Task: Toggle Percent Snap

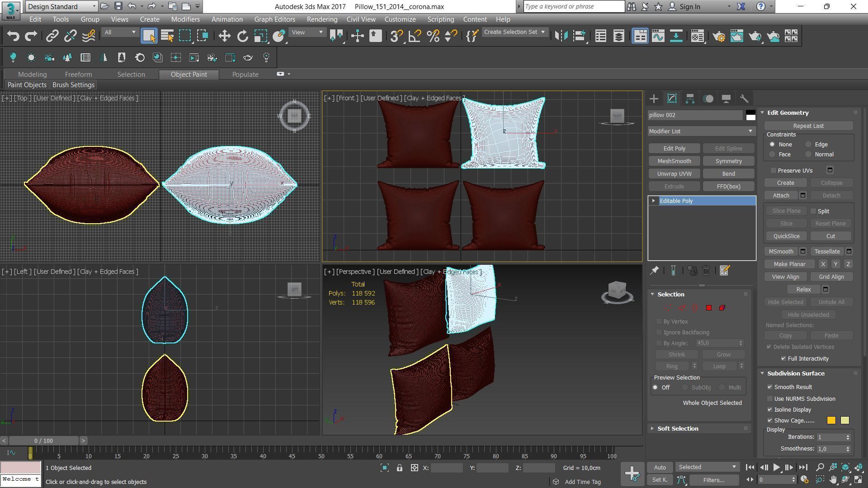Action: (433, 36)
